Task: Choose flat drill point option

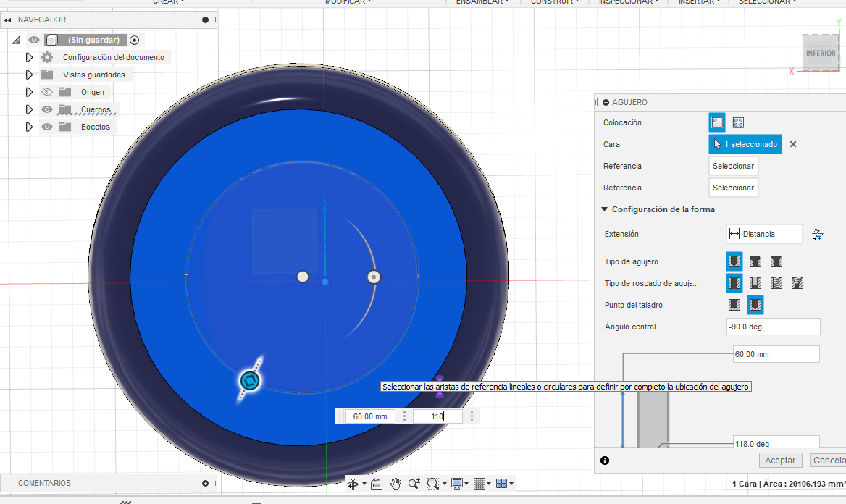Action: 734,305
